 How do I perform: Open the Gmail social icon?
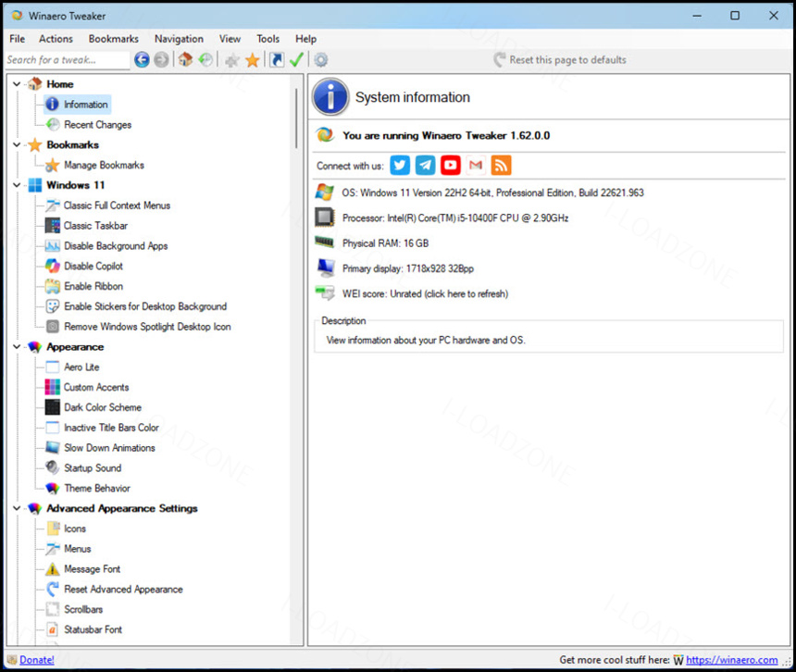[x=476, y=166]
